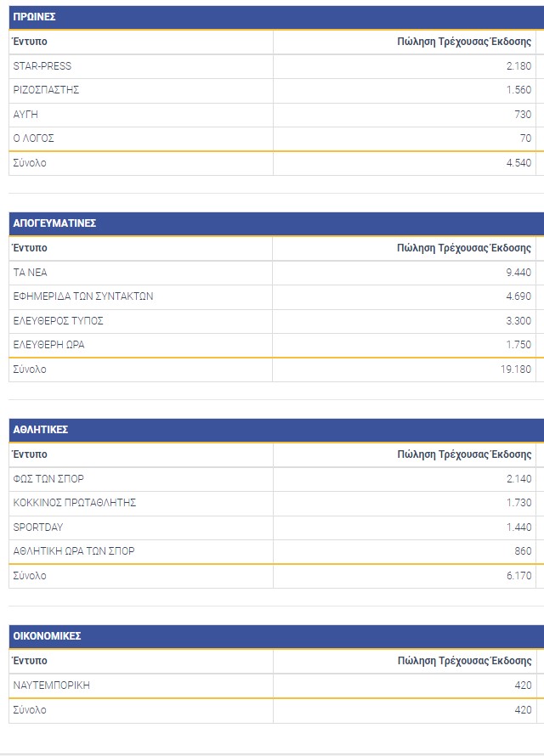Click the 4.540 morning total value
Screen dimensions: 544x756
coord(518,163)
